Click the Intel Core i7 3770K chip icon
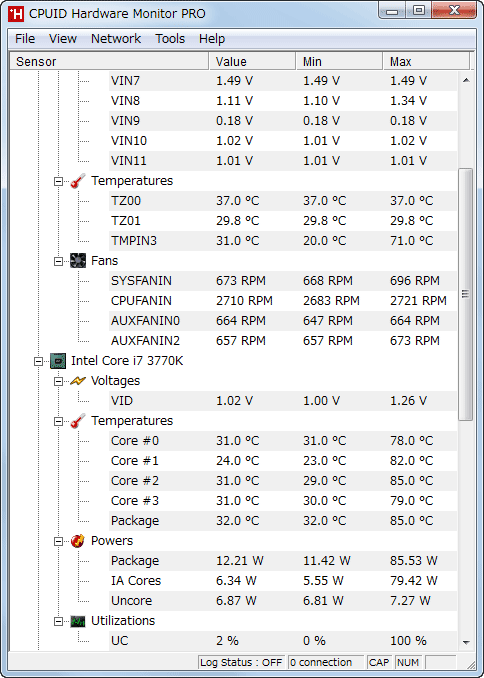This screenshot has width=484, height=678. (x=58, y=361)
